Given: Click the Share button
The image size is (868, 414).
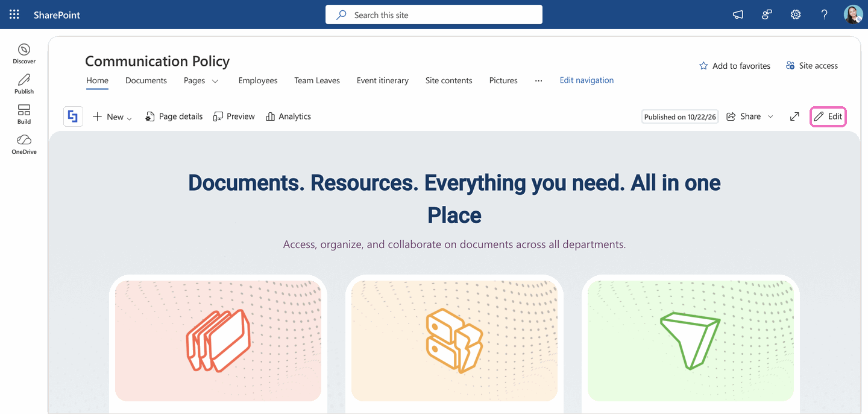Looking at the screenshot, I should [743, 116].
